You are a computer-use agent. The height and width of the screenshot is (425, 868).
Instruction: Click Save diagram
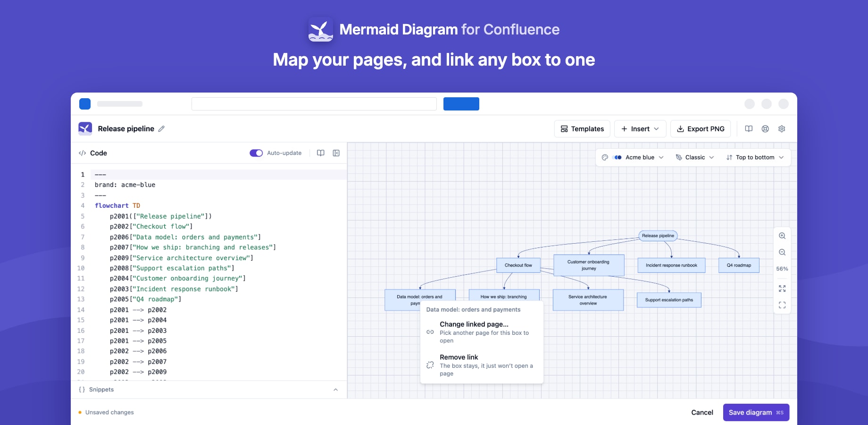pyautogui.click(x=756, y=412)
